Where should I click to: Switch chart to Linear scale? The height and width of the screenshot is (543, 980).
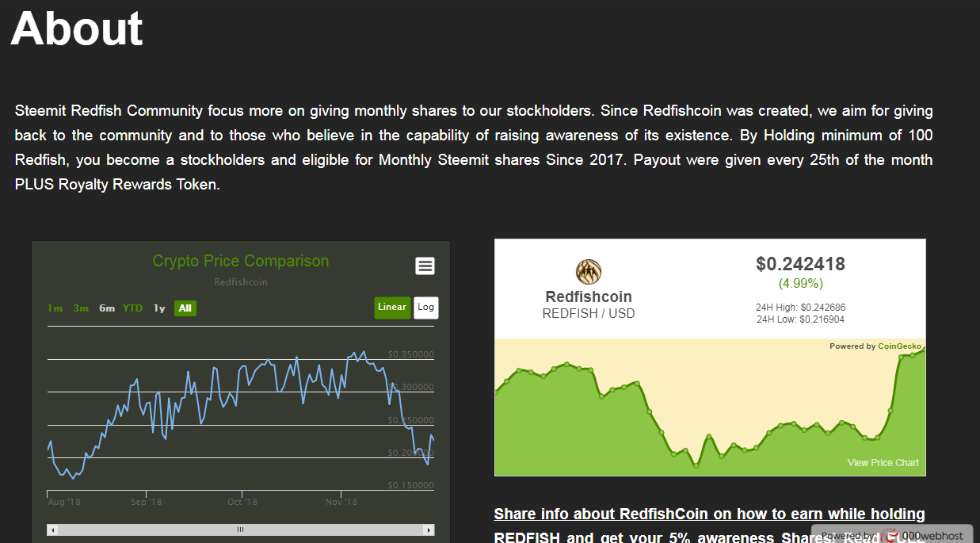[x=392, y=308]
